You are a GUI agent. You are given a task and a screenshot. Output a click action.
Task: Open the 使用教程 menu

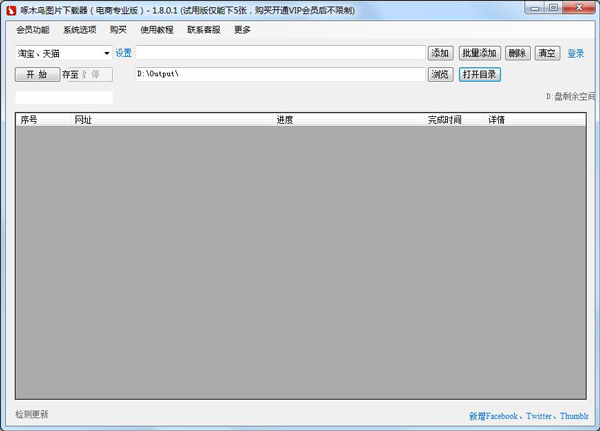coord(156,30)
